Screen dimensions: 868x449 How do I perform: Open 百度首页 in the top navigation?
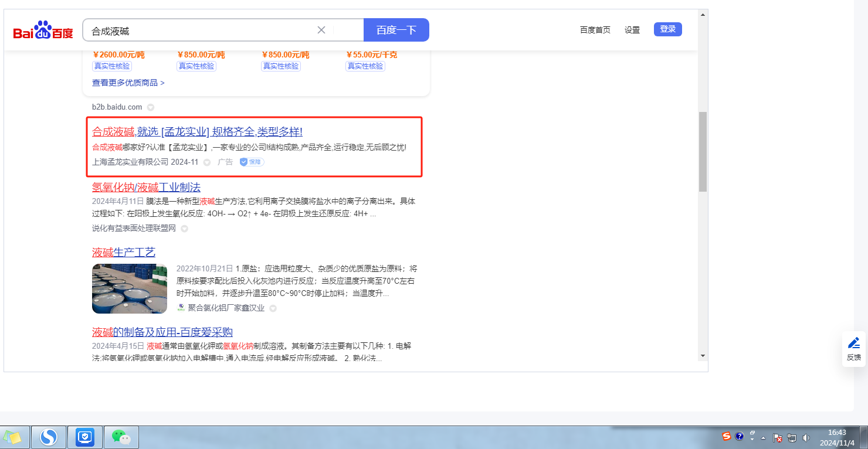tap(595, 30)
